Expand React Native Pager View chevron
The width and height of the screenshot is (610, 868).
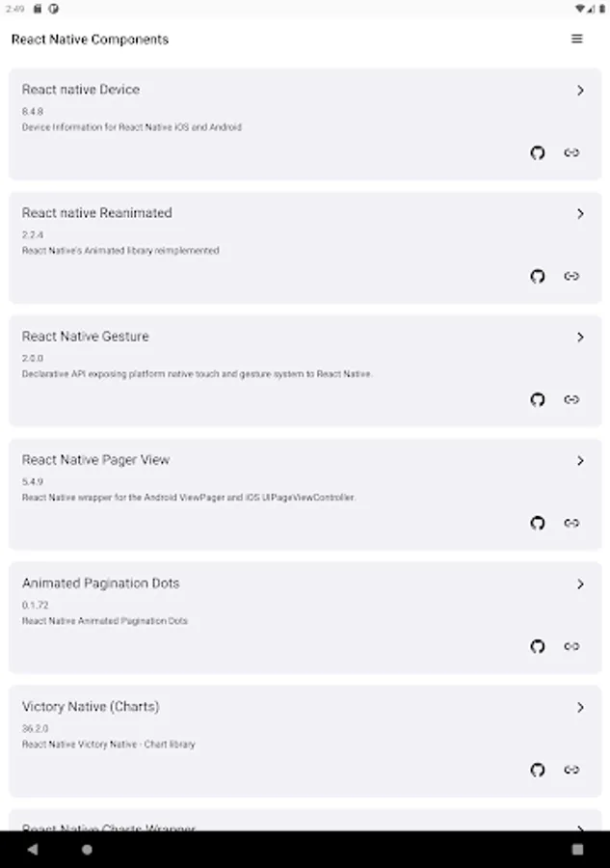pyautogui.click(x=580, y=461)
